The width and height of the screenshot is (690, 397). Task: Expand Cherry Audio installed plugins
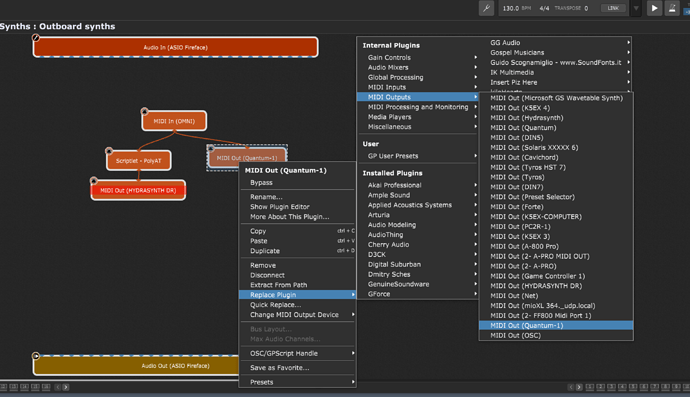(418, 244)
